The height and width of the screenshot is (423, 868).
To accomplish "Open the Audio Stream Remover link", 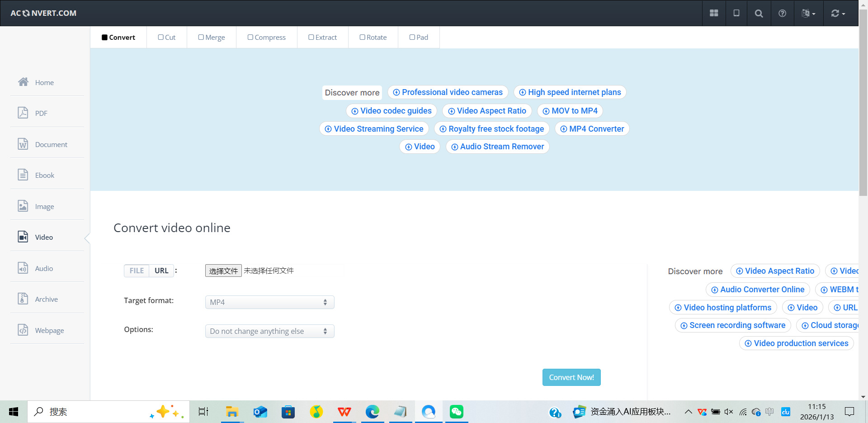I will coord(498,147).
